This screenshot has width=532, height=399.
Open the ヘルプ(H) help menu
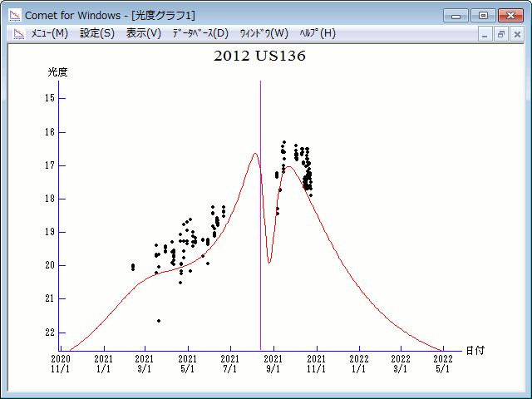317,33
